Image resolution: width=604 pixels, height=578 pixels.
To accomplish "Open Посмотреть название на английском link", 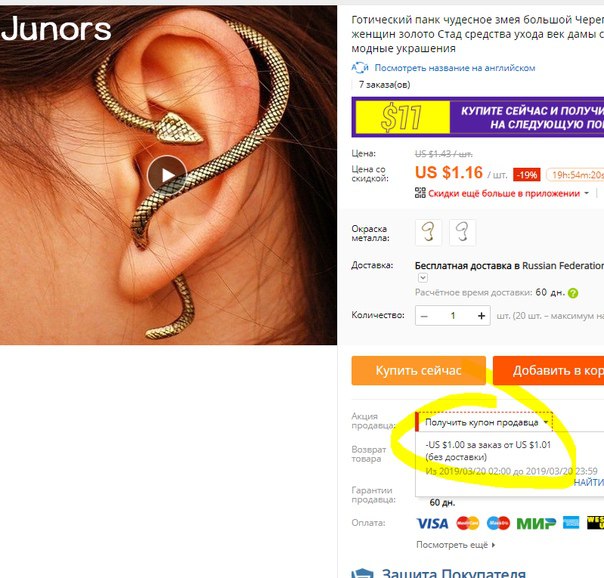I will 455,68.
